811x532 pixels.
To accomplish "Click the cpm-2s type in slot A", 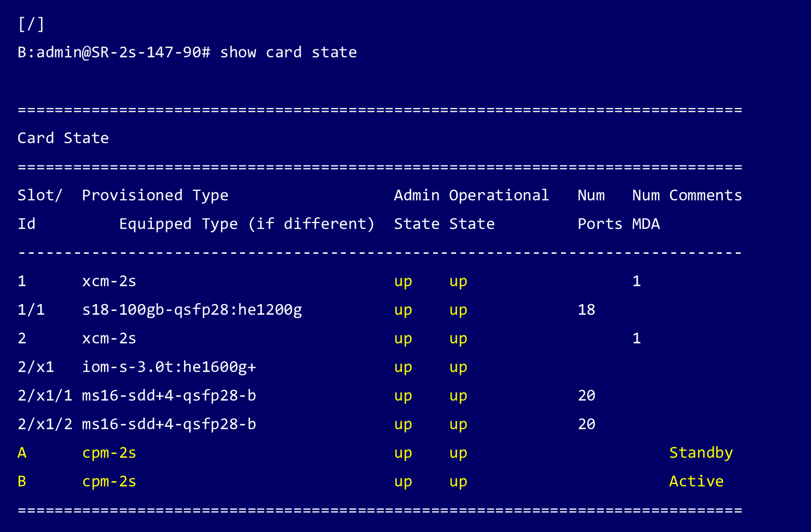I will 109,453.
